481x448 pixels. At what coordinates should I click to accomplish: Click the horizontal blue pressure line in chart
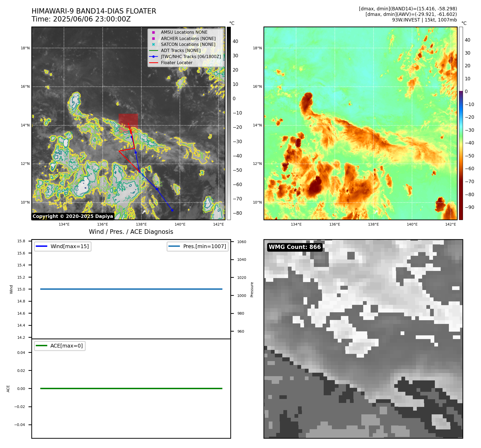(131, 289)
